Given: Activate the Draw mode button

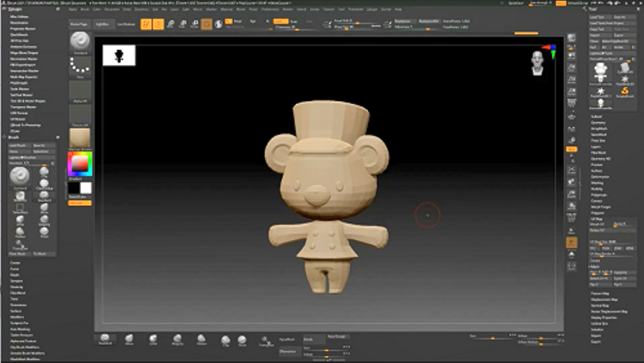Looking at the screenshot, I should click(158, 24).
